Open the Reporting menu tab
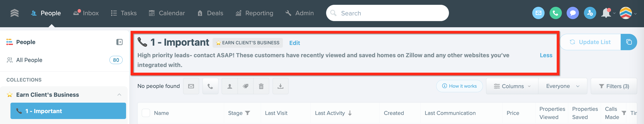Viewport: 644px width, 124px height. [254, 13]
